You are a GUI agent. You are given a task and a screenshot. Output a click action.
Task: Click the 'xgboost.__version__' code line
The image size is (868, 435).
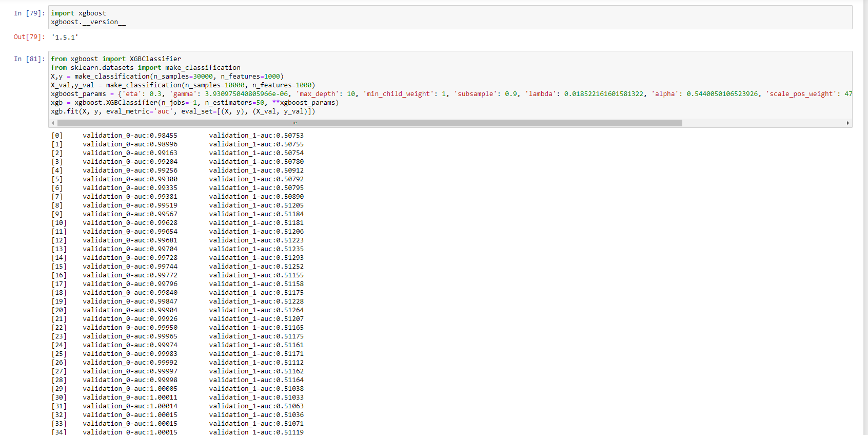pyautogui.click(x=88, y=22)
